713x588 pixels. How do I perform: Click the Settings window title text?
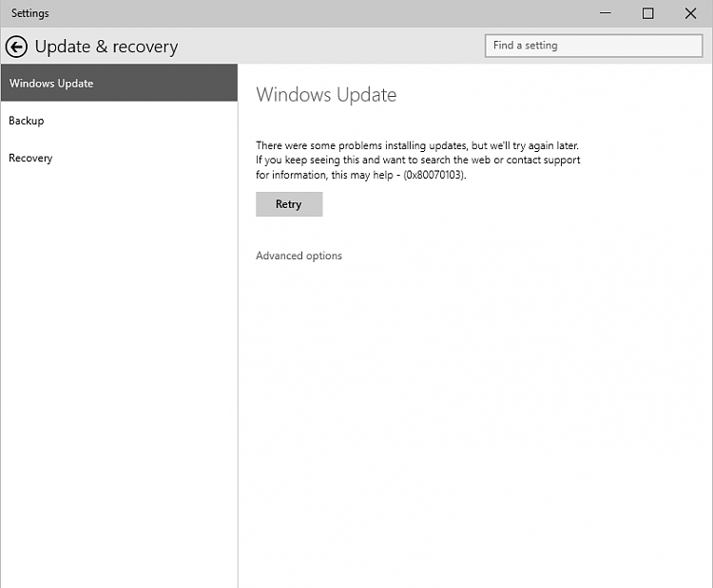point(30,13)
